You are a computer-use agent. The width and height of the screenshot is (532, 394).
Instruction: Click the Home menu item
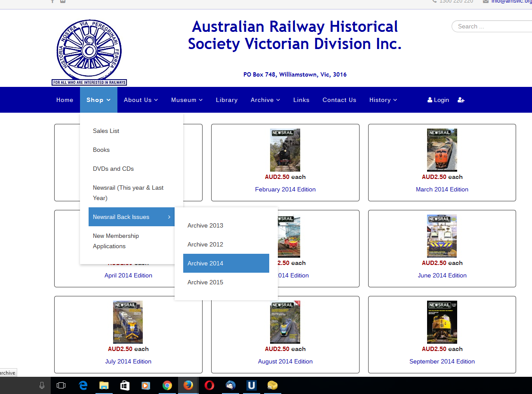point(65,100)
